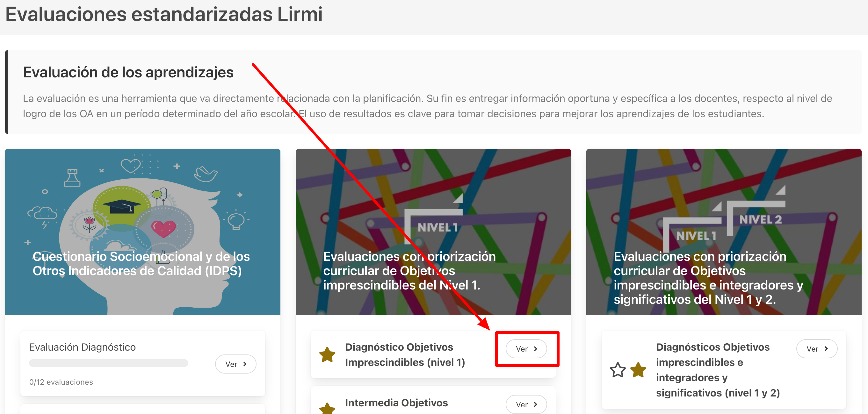Click Ver for Diagnóstico Objetivos Imprescindibles nivel 1
Image resolution: width=868 pixels, height=414 pixels.
pos(526,349)
